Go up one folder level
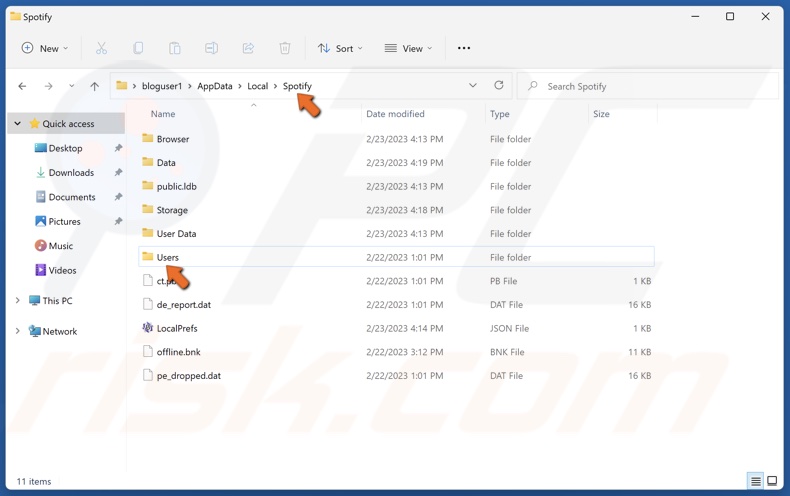The image size is (790, 496). click(95, 86)
